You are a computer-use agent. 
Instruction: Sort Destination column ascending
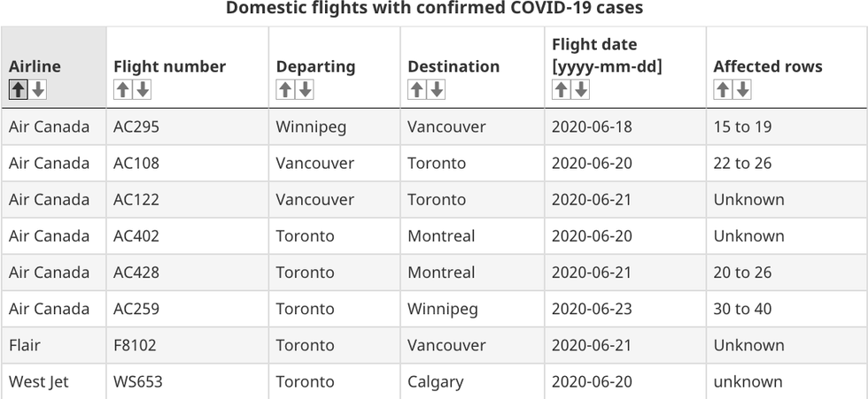417,89
